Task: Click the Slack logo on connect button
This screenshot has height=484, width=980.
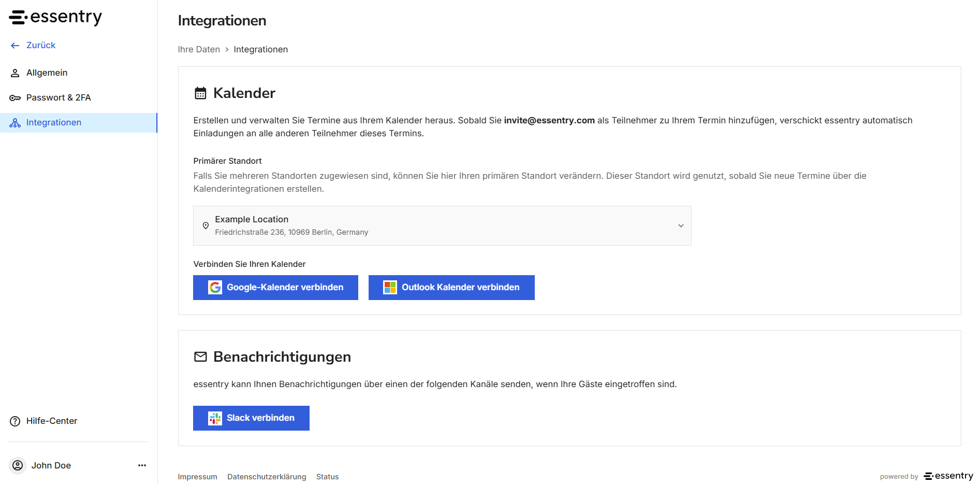Action: (x=215, y=418)
